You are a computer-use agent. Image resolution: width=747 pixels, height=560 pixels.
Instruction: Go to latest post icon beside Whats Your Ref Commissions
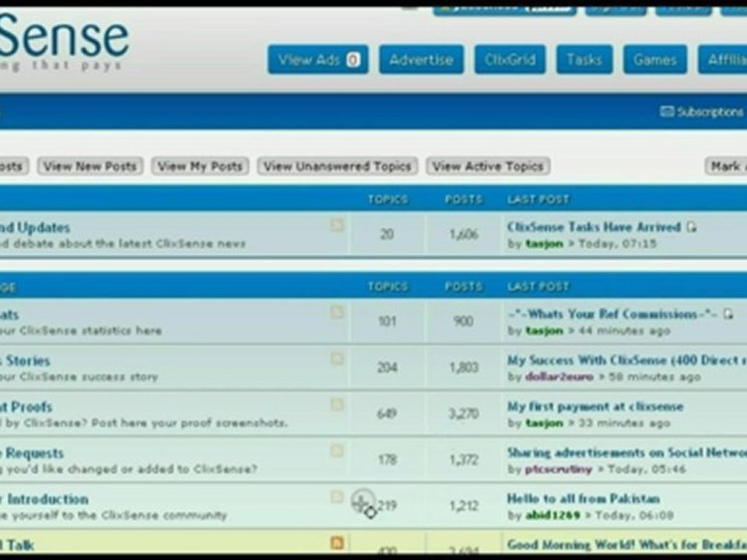(x=728, y=314)
